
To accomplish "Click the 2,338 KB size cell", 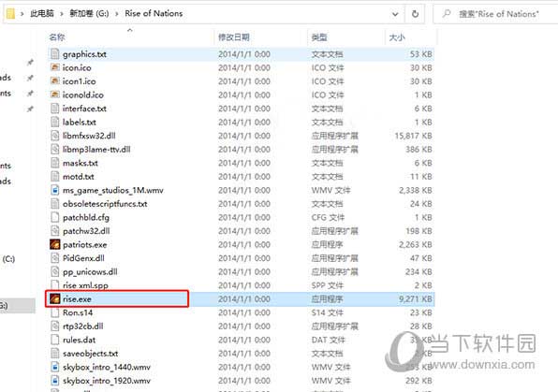I will coord(416,190).
